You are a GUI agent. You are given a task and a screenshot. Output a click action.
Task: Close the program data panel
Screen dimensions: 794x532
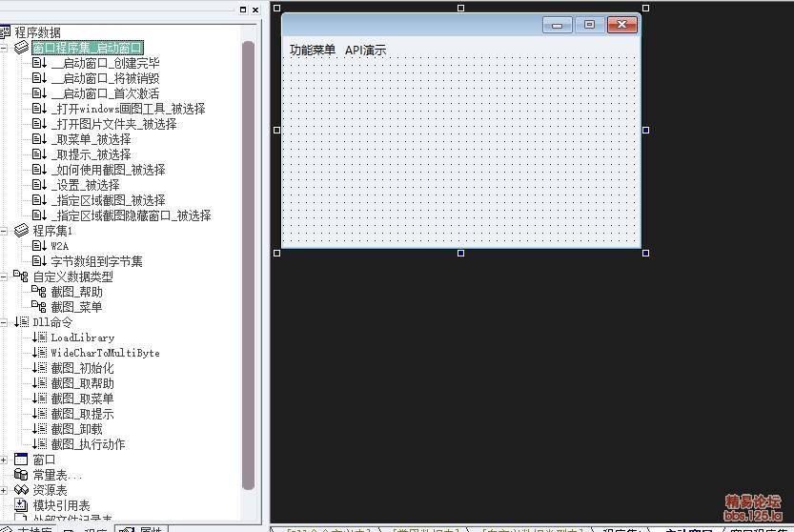254,10
